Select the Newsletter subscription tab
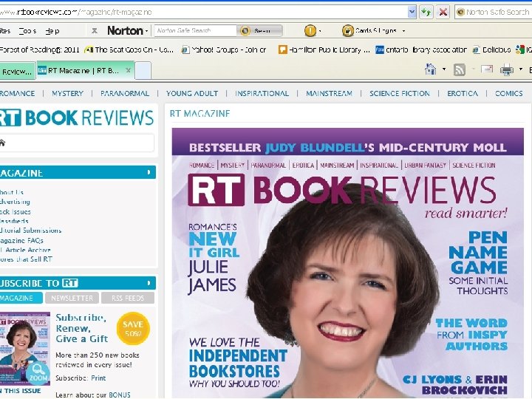 click(72, 298)
